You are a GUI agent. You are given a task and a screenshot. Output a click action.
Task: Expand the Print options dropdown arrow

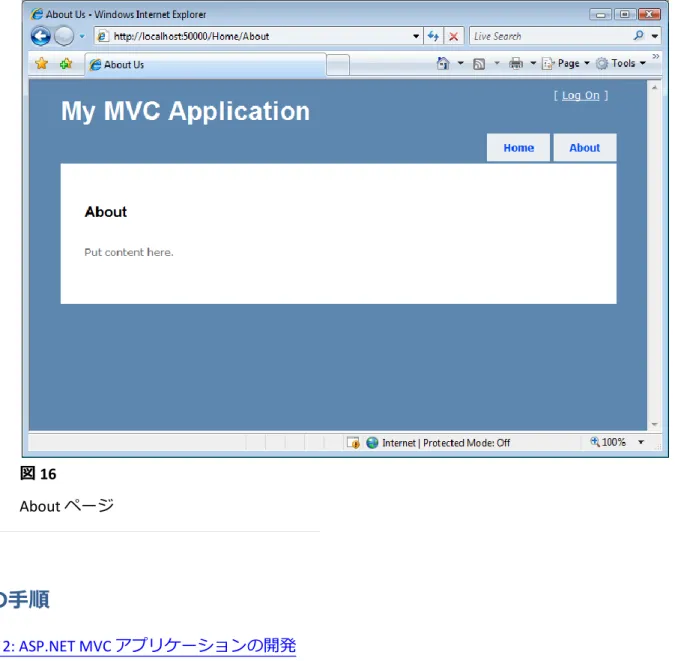[x=533, y=63]
